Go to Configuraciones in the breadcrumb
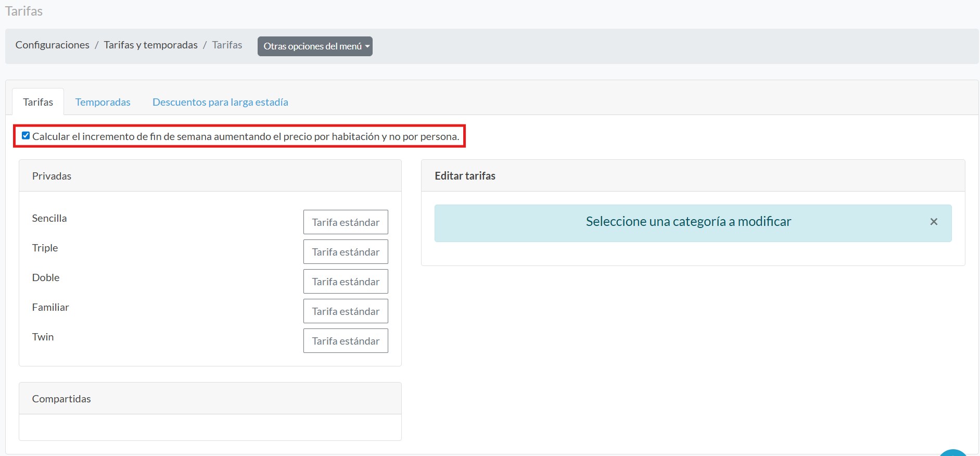The width and height of the screenshot is (980, 456). 53,45
